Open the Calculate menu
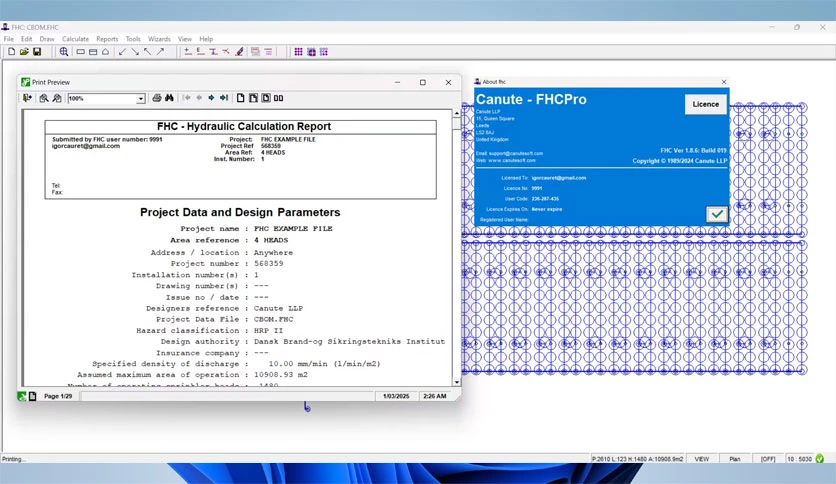The width and height of the screenshot is (836, 484). tap(75, 39)
